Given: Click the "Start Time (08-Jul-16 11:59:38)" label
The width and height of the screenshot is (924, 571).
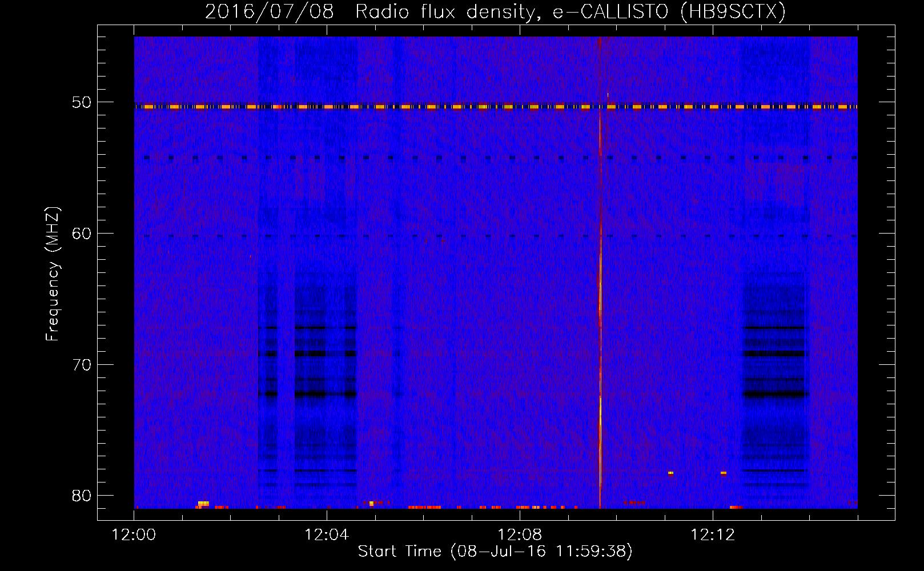Looking at the screenshot, I should tap(495, 552).
